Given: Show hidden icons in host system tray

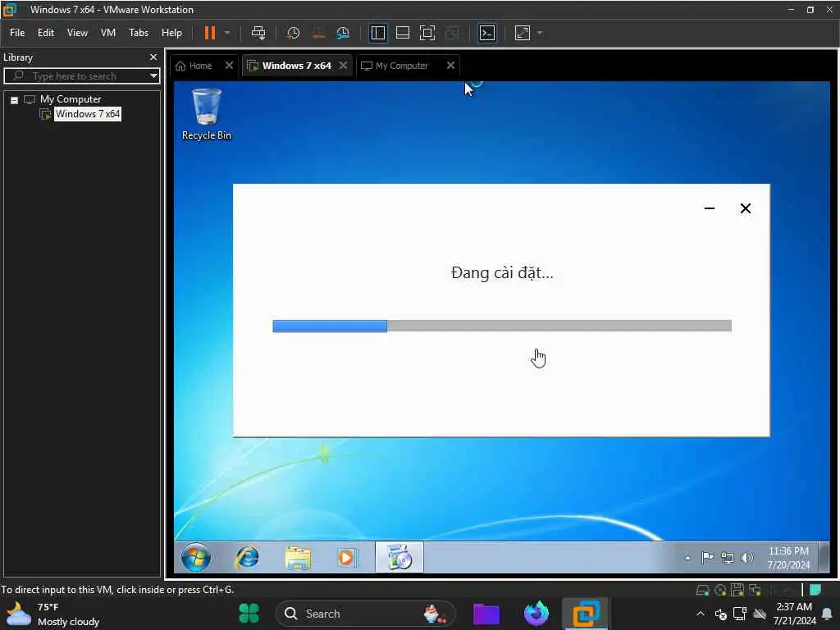Looking at the screenshot, I should 701,614.
